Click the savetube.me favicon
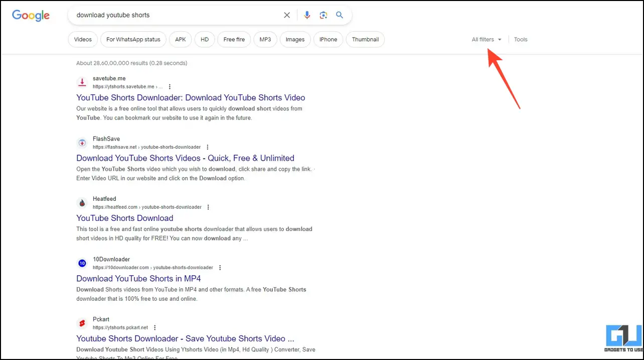The height and width of the screenshot is (360, 644). (x=82, y=82)
